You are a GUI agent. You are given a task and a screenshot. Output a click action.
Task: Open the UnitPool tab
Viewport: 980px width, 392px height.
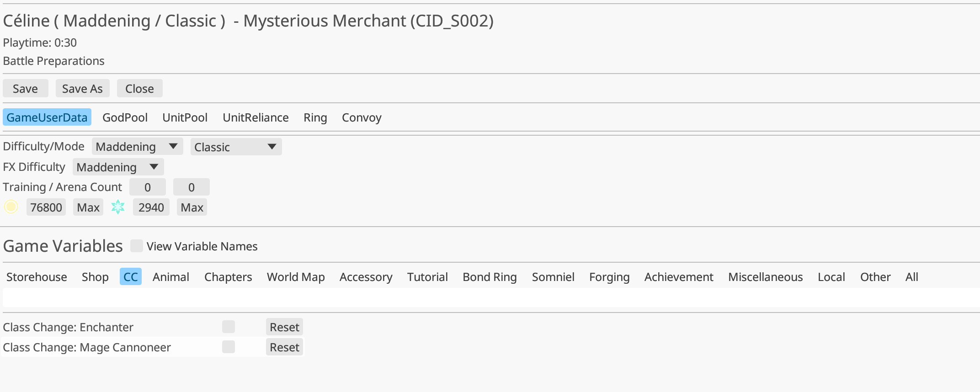(185, 117)
